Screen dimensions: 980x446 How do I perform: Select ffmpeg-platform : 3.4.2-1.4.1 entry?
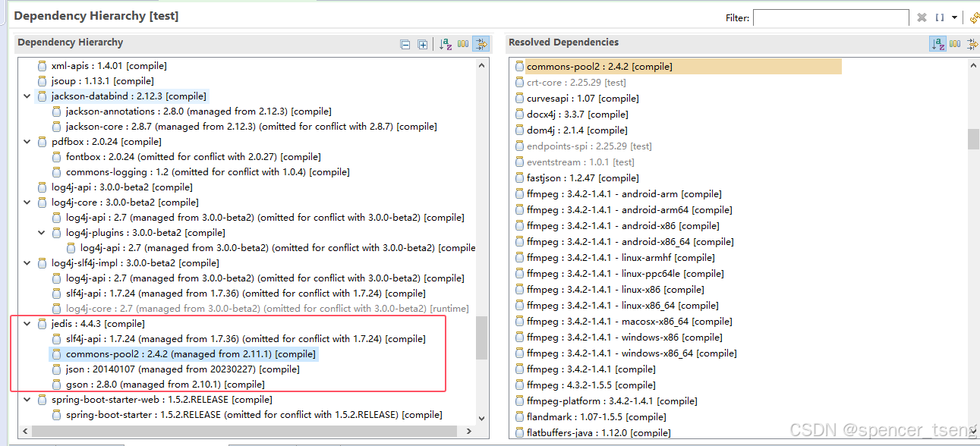point(612,401)
